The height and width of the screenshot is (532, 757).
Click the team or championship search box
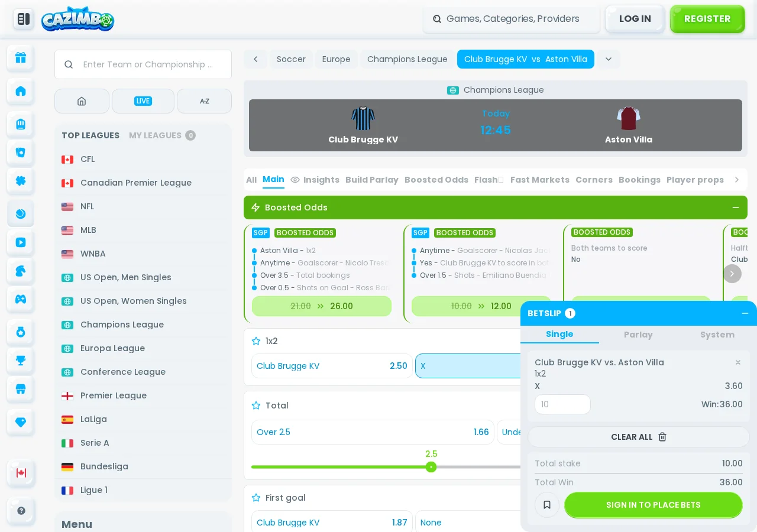click(143, 64)
